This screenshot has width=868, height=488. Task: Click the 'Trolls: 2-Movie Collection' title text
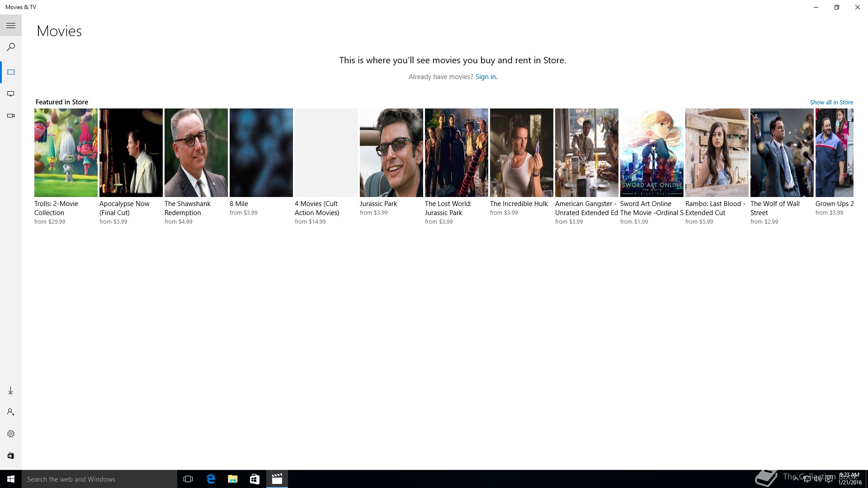pos(56,208)
